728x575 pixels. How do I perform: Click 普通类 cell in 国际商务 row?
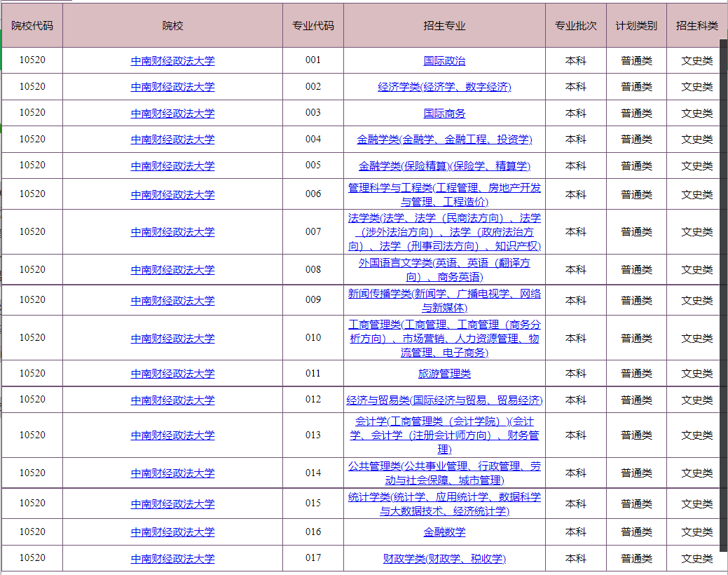point(636,114)
